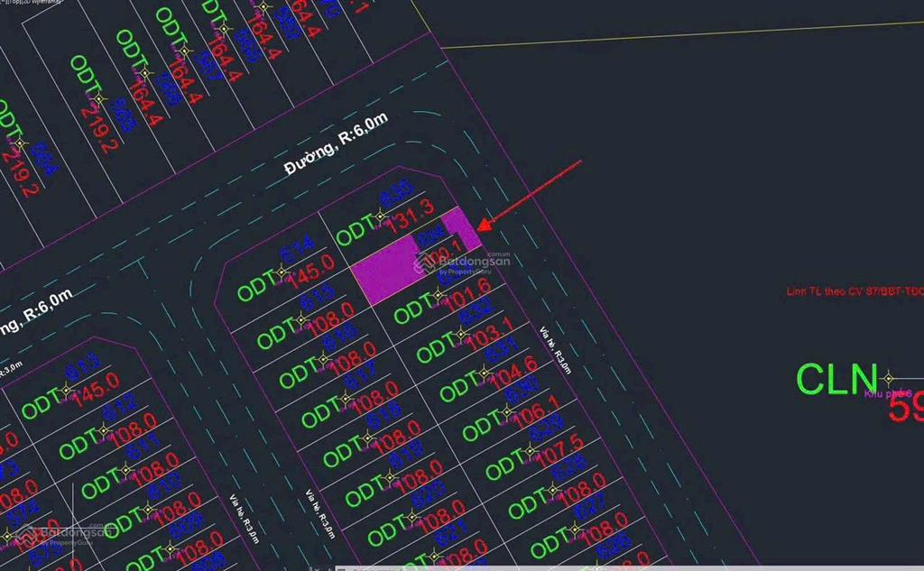Click the node marker next to CLN

point(888,378)
